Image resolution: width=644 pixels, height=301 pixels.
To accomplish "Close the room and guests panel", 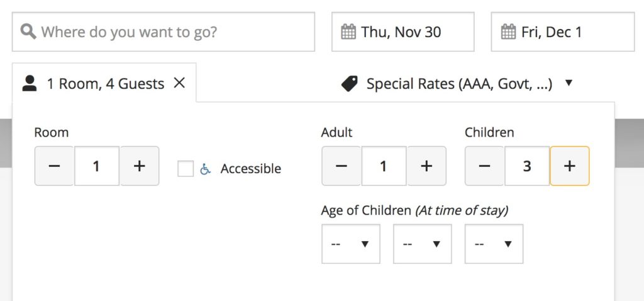I will click(x=179, y=82).
